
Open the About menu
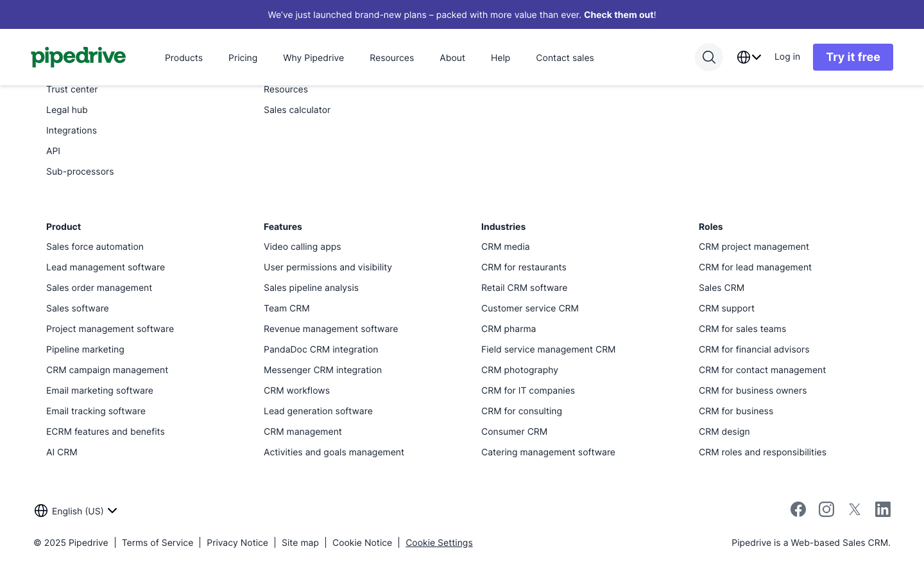point(452,58)
